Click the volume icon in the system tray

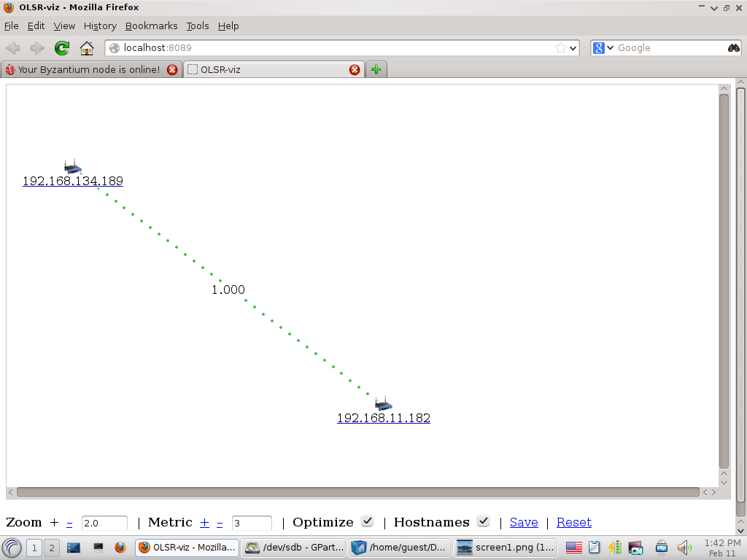pyautogui.click(x=684, y=547)
